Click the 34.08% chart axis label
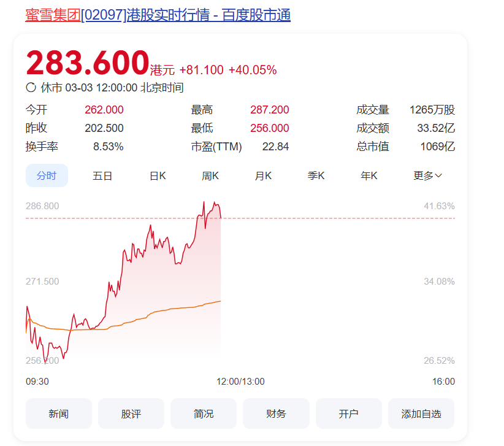 click(439, 282)
